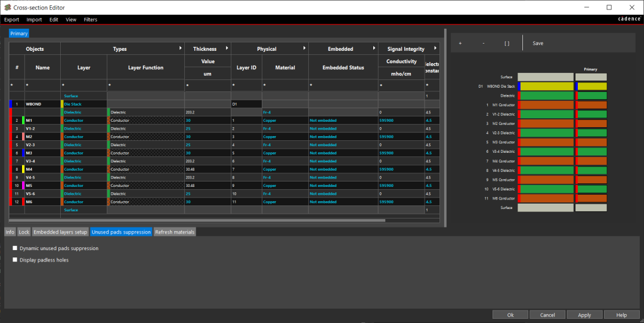Click the zoom out minus button
The image size is (644, 323).
click(x=483, y=44)
